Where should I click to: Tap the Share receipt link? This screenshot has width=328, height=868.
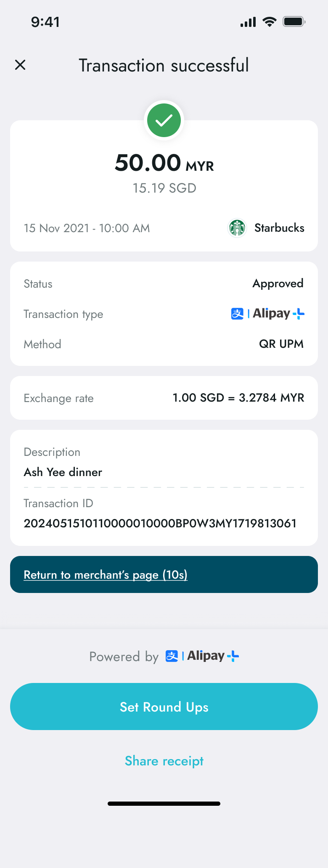164,761
